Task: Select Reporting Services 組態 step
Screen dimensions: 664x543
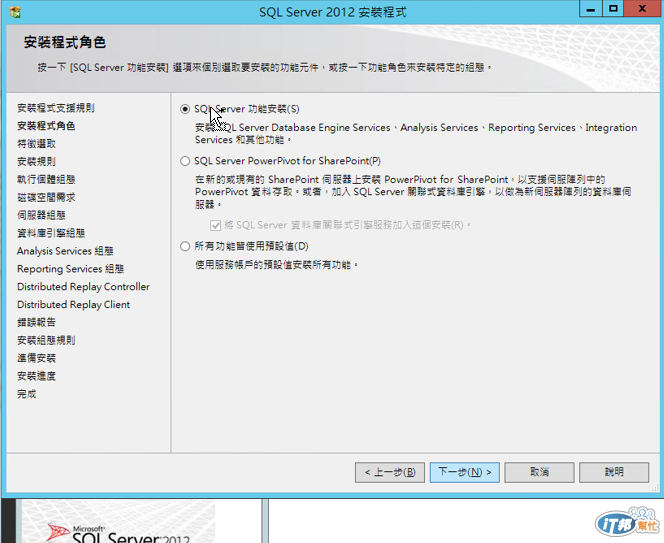Action: tap(70, 269)
